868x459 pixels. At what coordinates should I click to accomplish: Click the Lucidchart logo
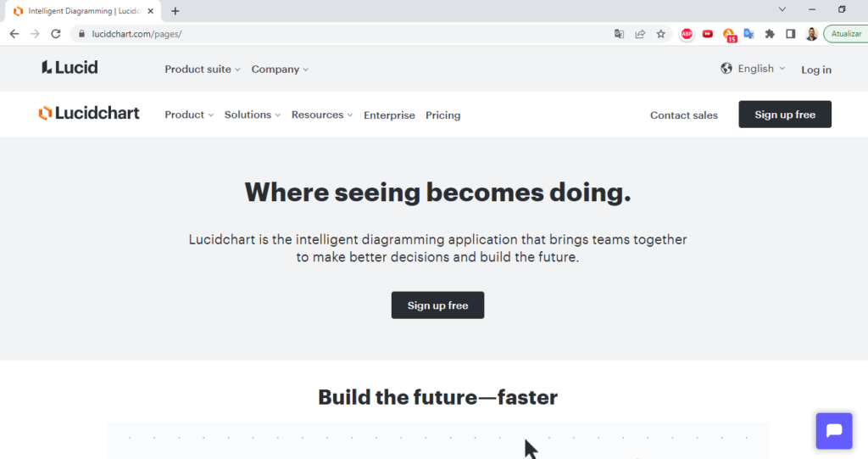pos(89,113)
